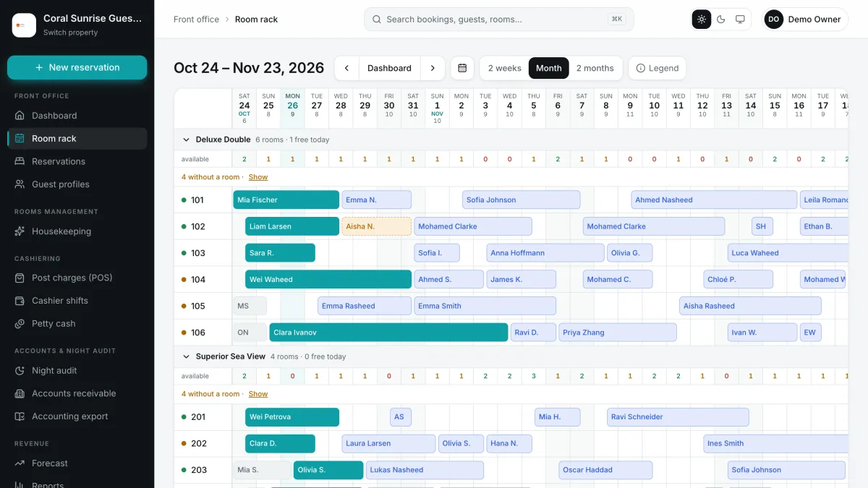This screenshot has width=868, height=488.
Task: Open Guest profiles in the sidebar
Action: pyautogui.click(x=77, y=184)
